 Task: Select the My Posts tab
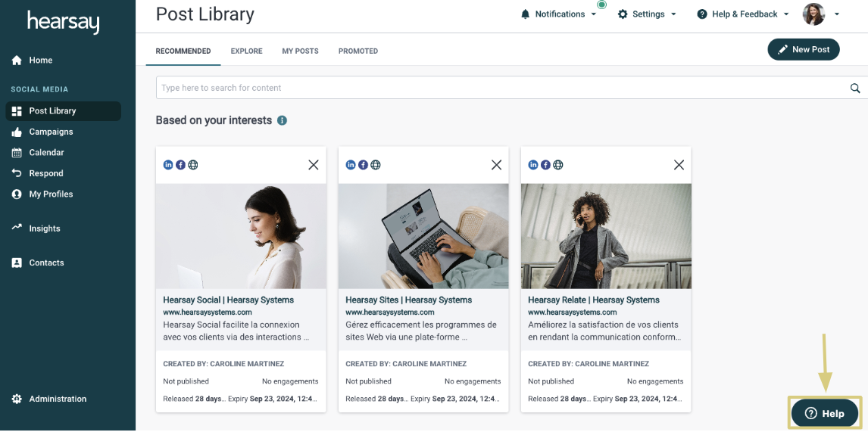[x=300, y=51]
